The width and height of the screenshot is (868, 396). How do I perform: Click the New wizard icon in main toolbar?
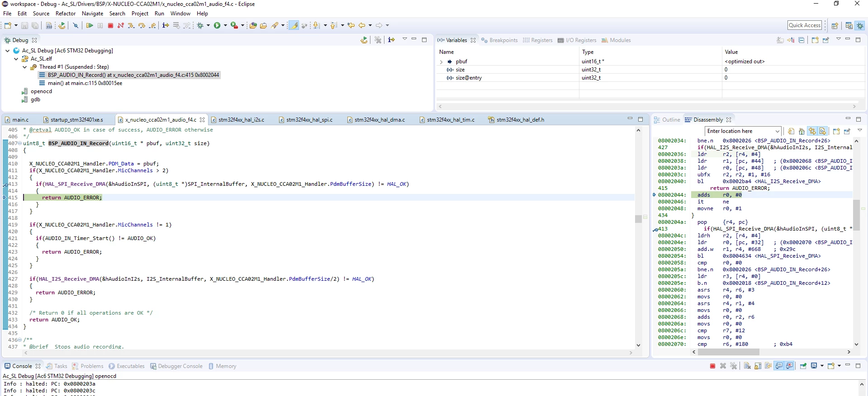(x=8, y=25)
